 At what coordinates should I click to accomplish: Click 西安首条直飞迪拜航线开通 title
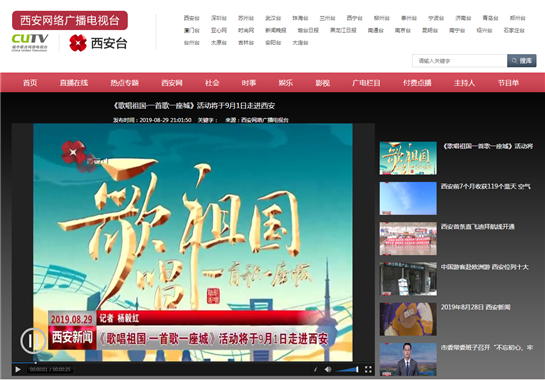pos(478,227)
